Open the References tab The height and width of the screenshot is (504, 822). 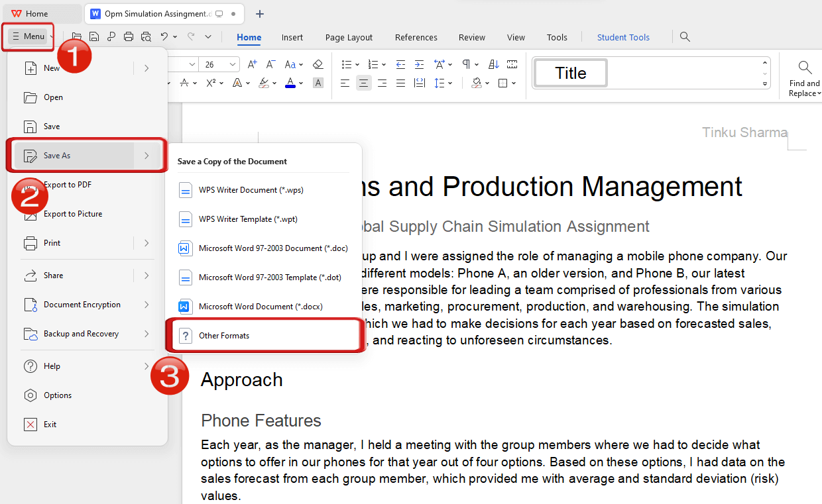tap(416, 38)
